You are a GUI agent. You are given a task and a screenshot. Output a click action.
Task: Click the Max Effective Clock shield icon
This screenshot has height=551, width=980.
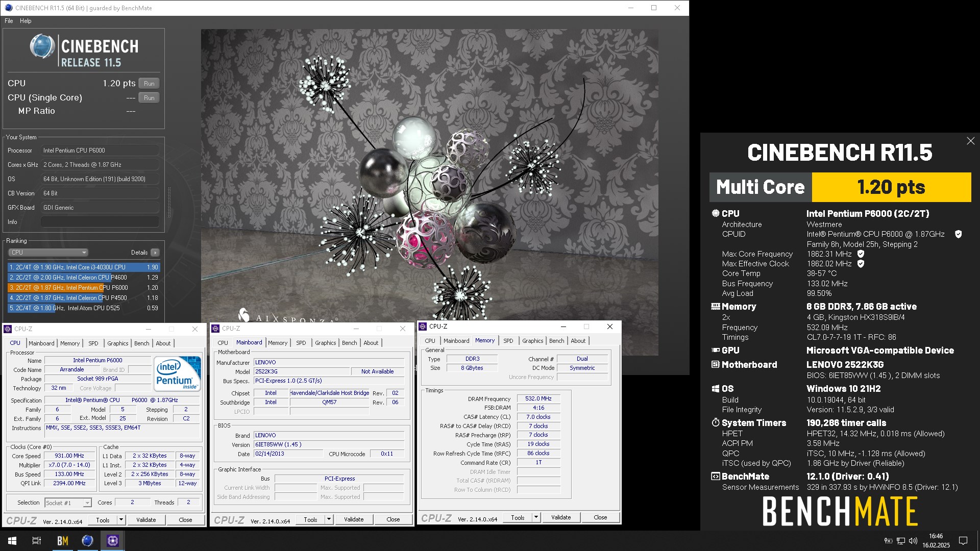tap(861, 264)
